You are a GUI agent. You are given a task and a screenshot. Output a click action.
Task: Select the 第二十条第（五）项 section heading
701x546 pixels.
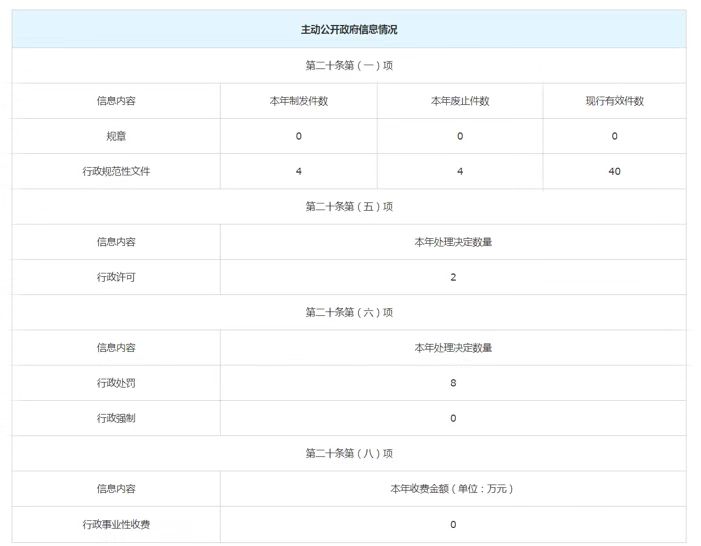(349, 207)
